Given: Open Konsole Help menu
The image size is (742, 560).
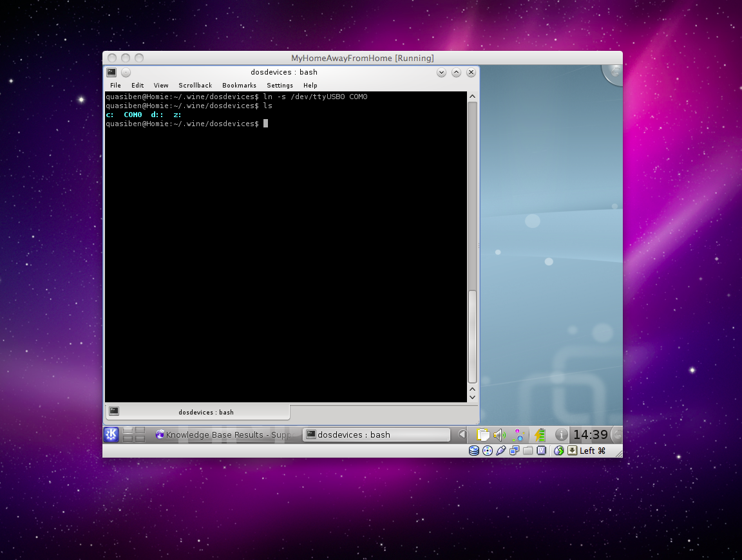Looking at the screenshot, I should [310, 85].
